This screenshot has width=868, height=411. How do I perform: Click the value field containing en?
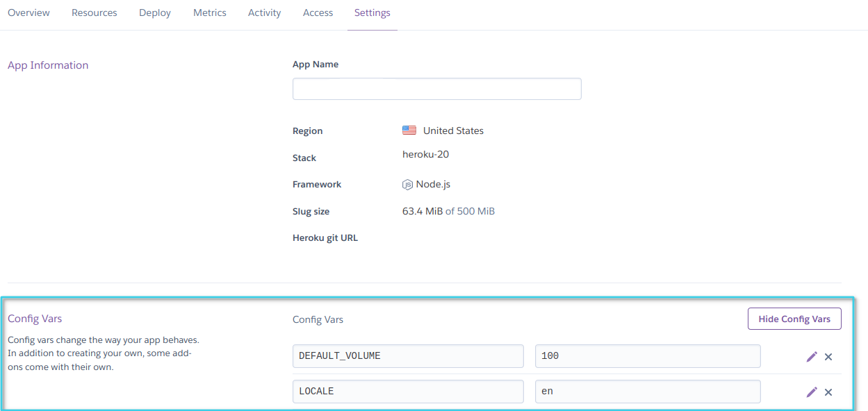click(x=647, y=391)
